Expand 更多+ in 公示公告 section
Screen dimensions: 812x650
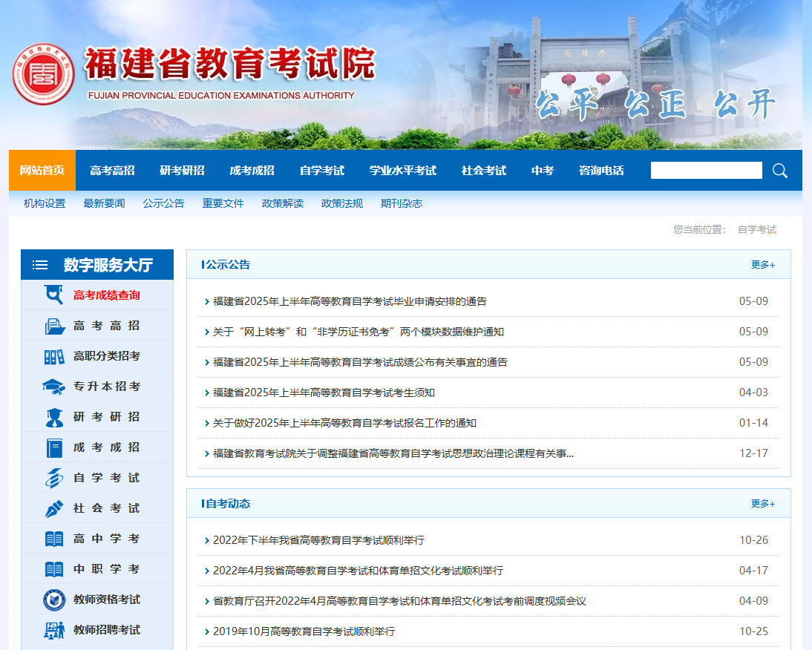coord(762,265)
